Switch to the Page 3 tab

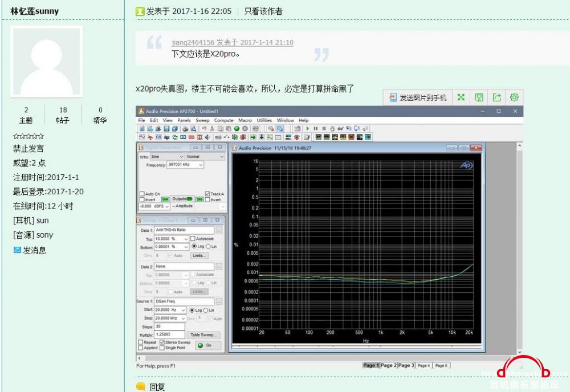pos(406,365)
